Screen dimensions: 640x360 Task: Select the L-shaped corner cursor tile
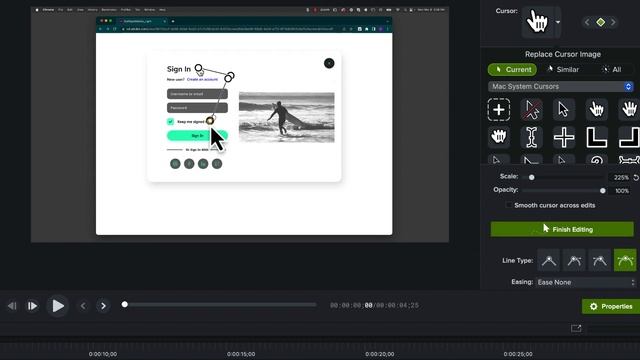click(596, 137)
